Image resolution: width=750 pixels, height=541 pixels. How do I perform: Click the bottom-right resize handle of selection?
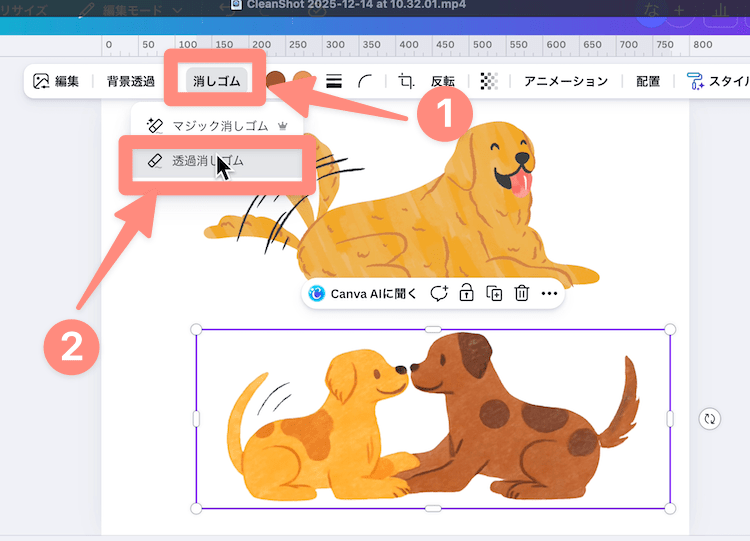(x=670, y=508)
